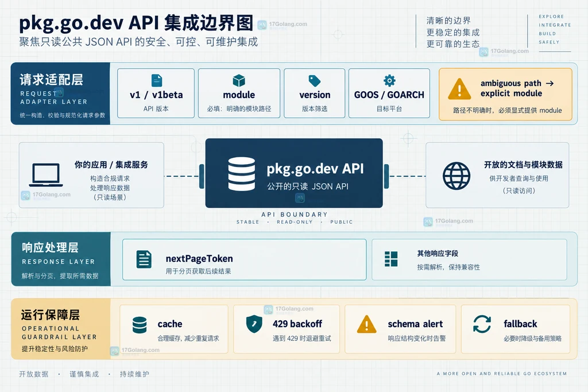
Task: Click the schema alert label
Action: 415,324
